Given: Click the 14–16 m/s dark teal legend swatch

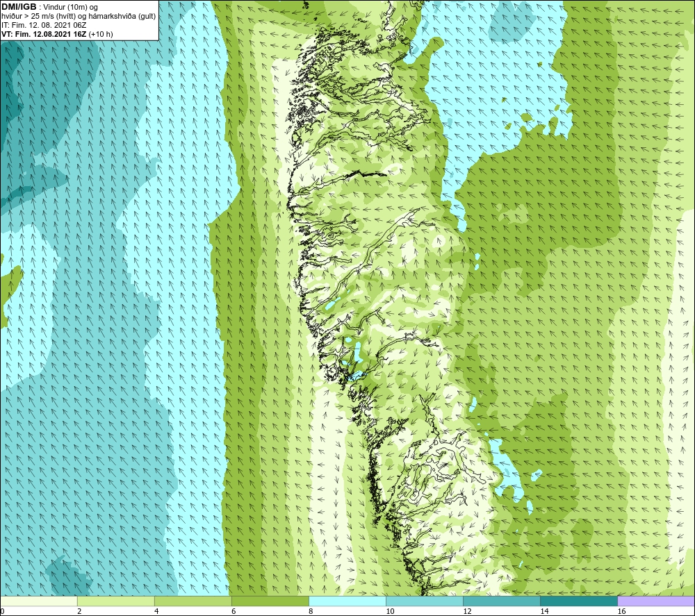Looking at the screenshot, I should point(579,601).
